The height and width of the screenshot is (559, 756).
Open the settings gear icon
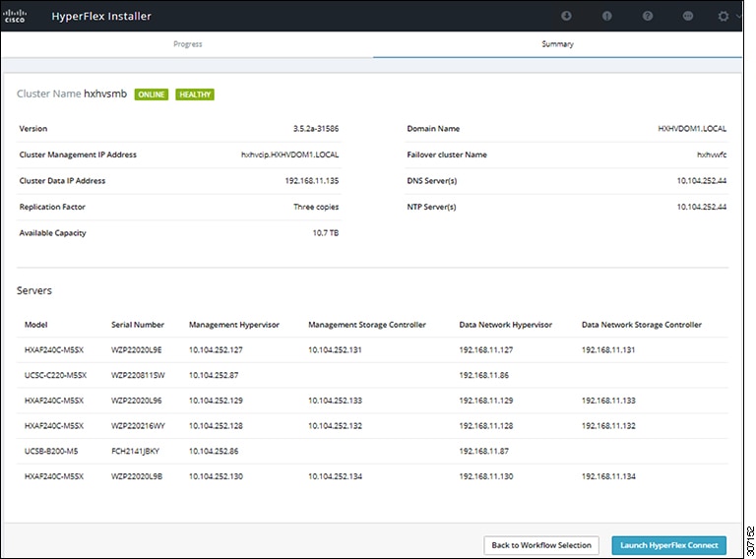pos(724,16)
